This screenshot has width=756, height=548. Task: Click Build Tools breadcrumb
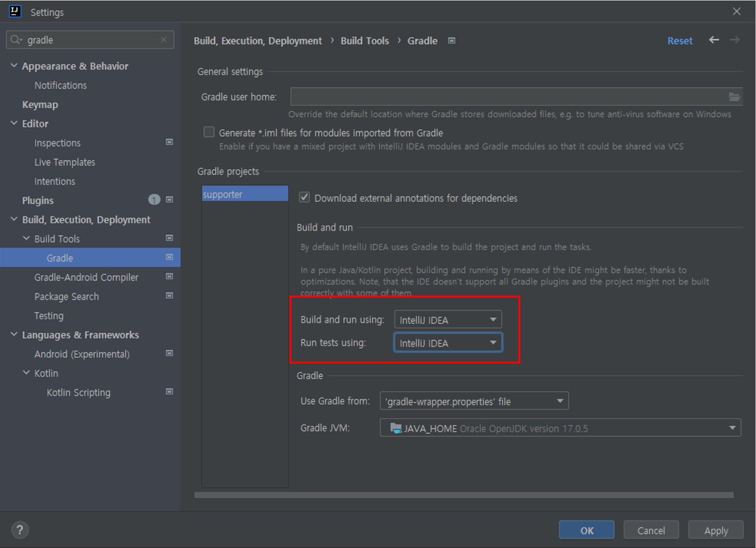pyautogui.click(x=365, y=41)
